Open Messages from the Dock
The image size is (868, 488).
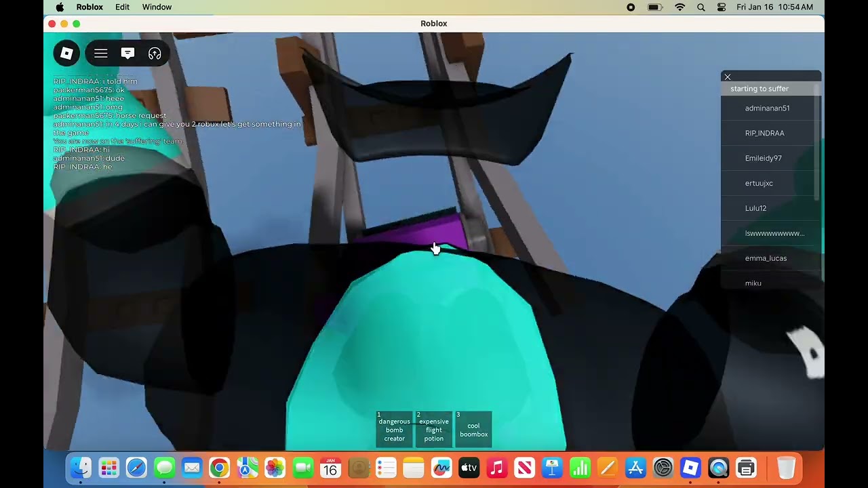(x=164, y=468)
